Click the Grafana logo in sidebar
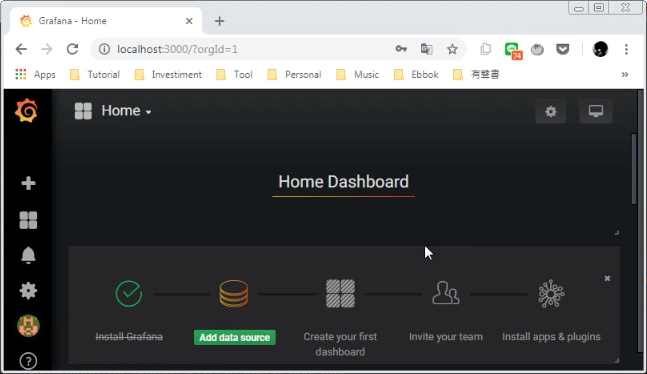 pyautogui.click(x=26, y=111)
